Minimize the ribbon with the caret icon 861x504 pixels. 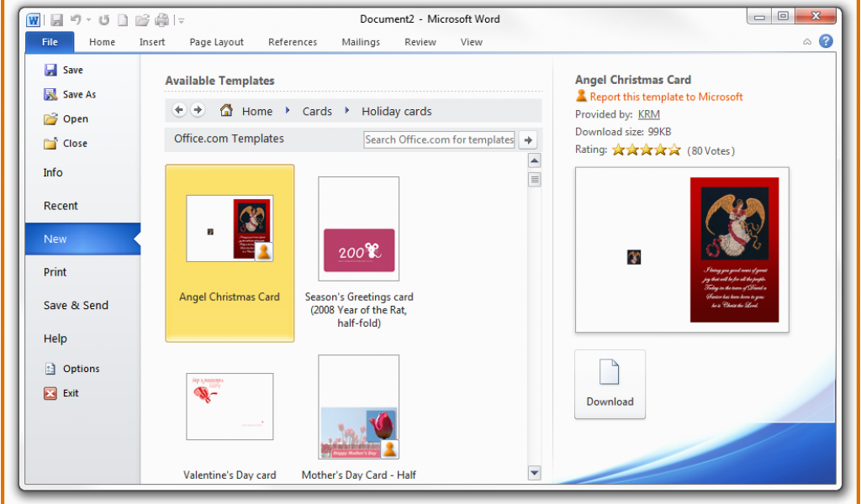pyautogui.click(x=807, y=42)
